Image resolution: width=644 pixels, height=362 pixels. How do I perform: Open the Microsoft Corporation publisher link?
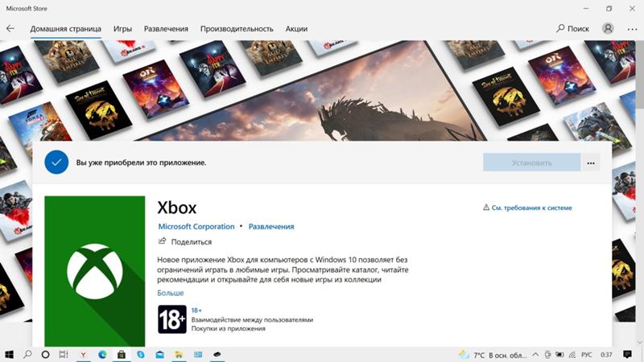coord(196,227)
